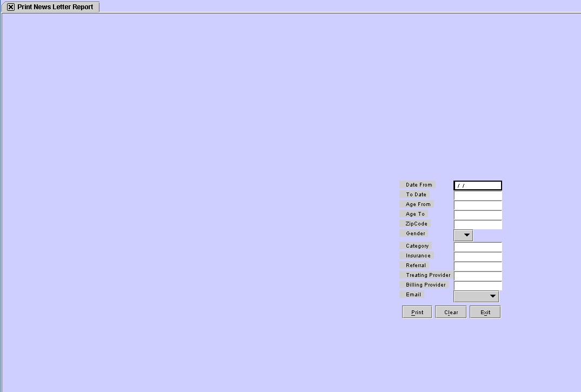Click the Email label
The image size is (581, 392).
(x=412, y=295)
